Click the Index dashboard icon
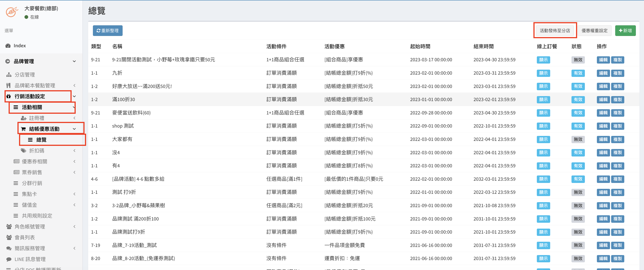 coord(8,46)
